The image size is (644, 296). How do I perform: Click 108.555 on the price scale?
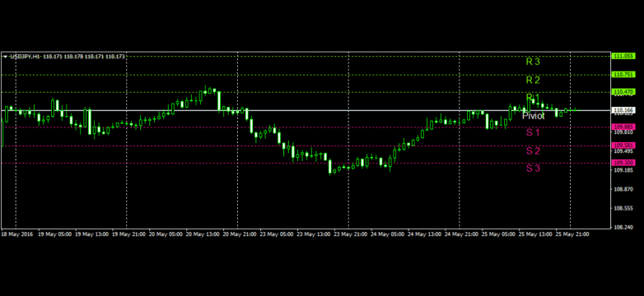(623, 208)
